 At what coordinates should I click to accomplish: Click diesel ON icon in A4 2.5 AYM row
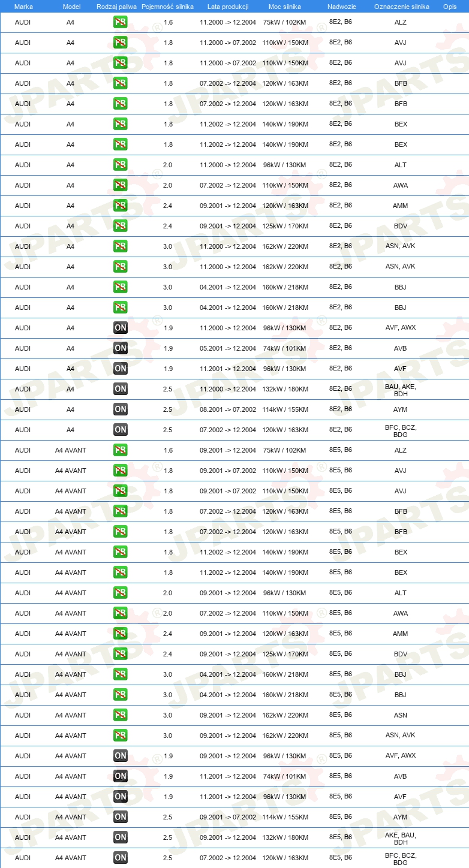[x=121, y=409]
